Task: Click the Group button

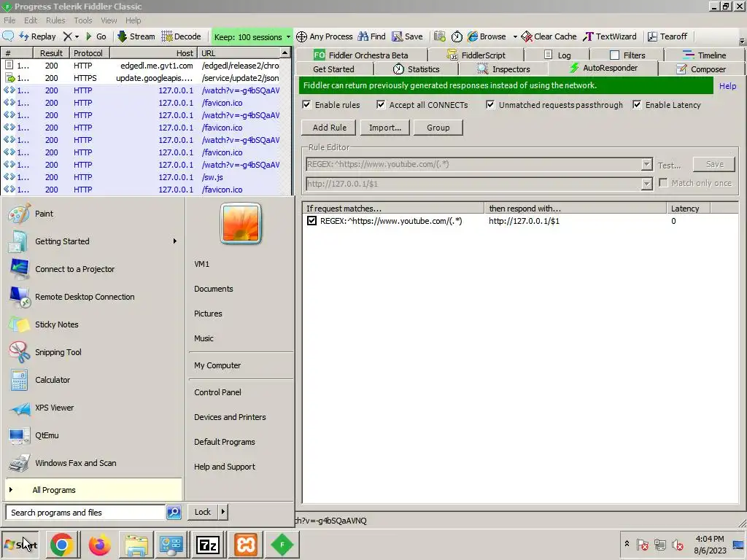Action: [x=438, y=128]
